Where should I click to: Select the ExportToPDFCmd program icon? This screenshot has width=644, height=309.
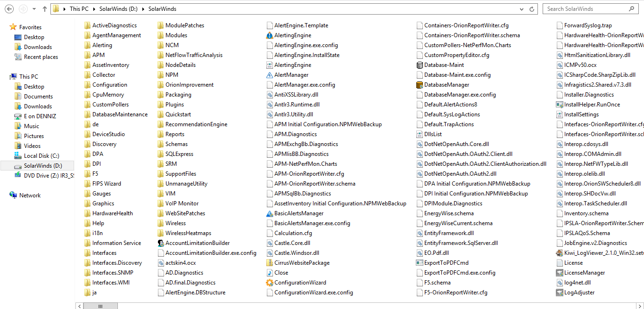coord(420,263)
